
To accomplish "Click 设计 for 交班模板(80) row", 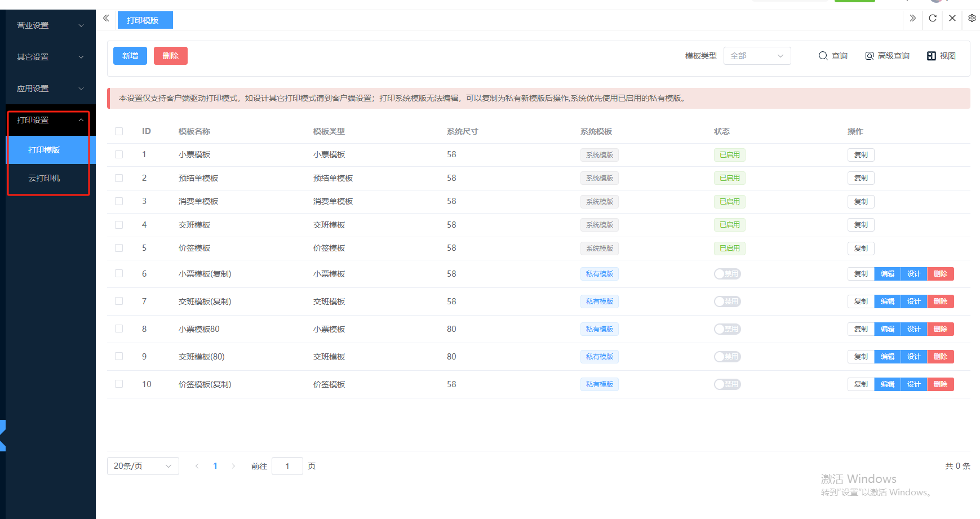I will 914,357.
